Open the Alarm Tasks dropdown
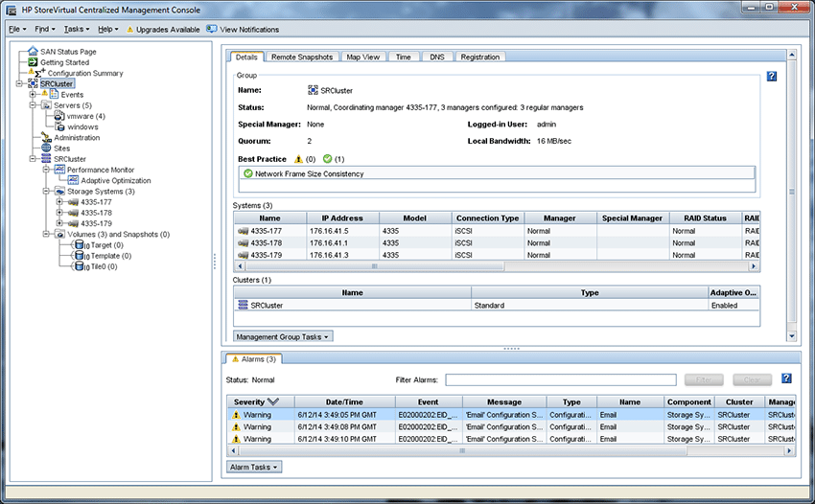This screenshot has height=504, width=815. 254,467
